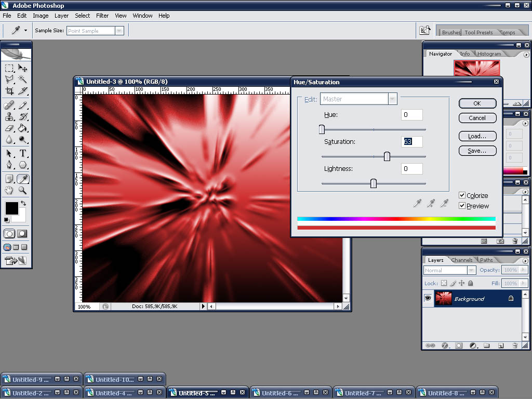Viewport: 532px width, 399px height.
Task: Select the Crop tool
Action: [x=9, y=91]
